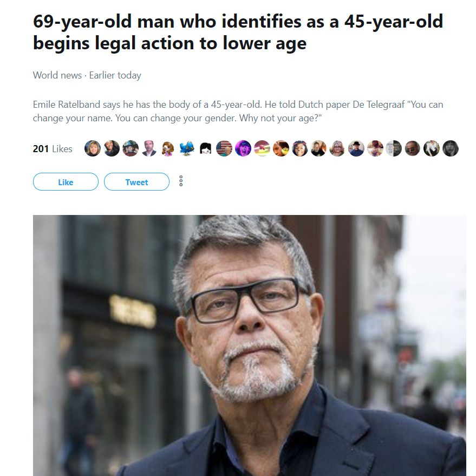Open the suited man liker avatar
Screen dimensions: 476x476
(x=149, y=148)
